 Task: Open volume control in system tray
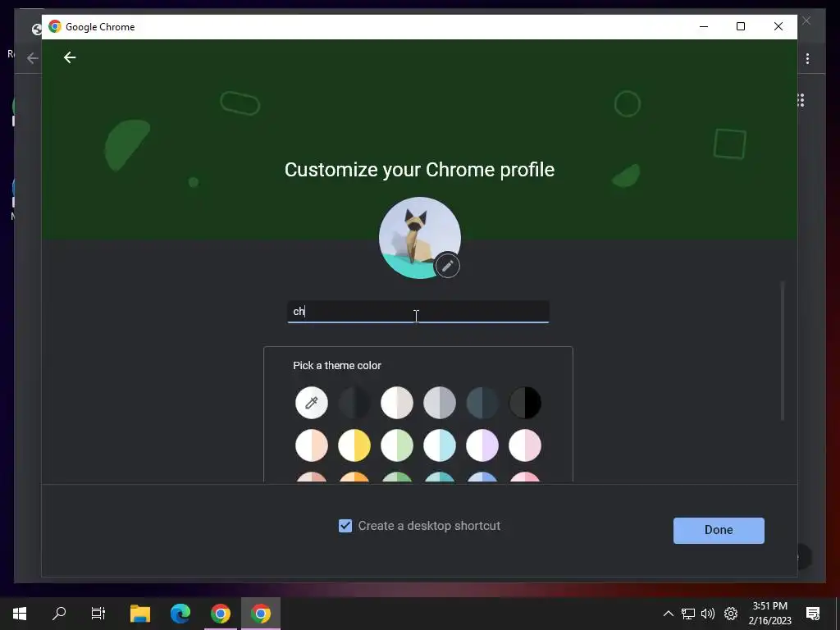click(x=708, y=614)
